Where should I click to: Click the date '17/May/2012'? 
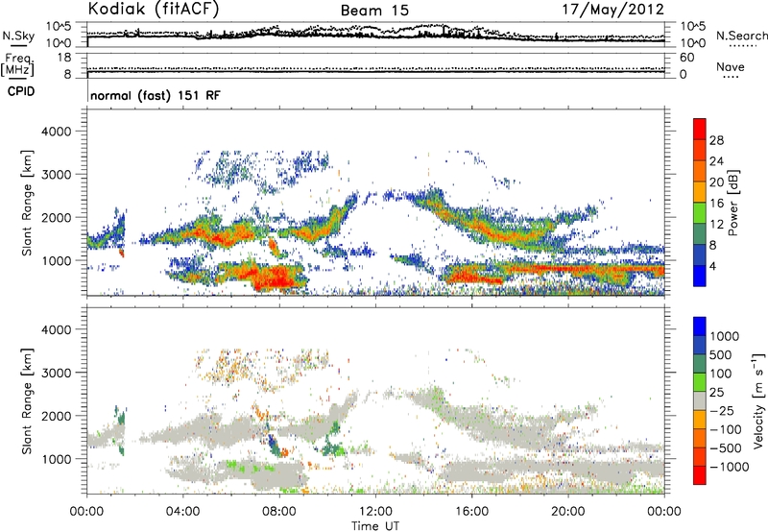point(613,10)
